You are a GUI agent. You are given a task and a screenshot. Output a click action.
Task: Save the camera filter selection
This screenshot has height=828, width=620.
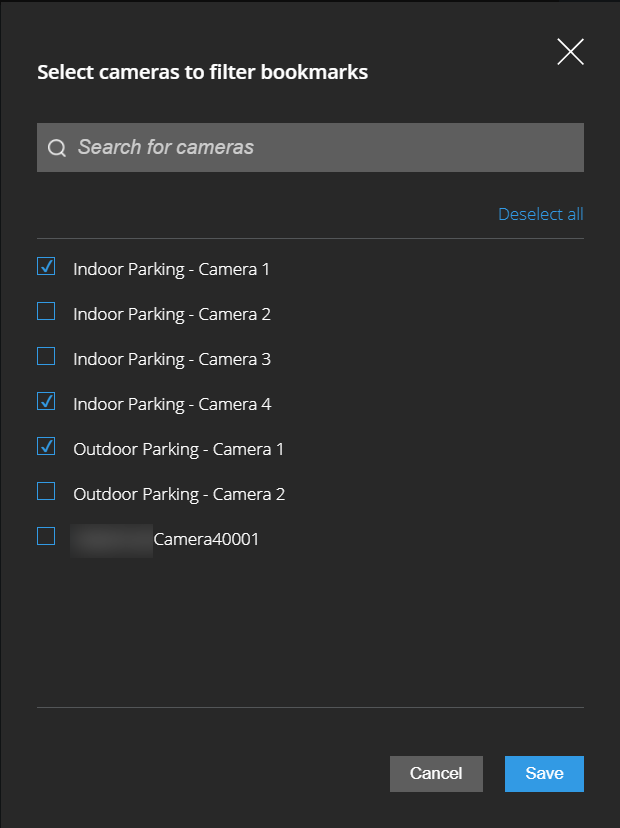coord(544,773)
